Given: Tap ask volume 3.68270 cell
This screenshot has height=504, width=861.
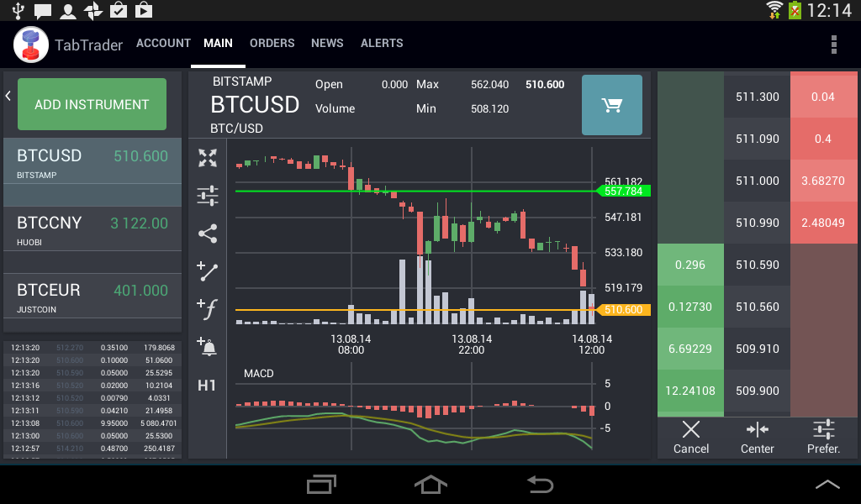Looking at the screenshot, I should pyautogui.click(x=823, y=181).
